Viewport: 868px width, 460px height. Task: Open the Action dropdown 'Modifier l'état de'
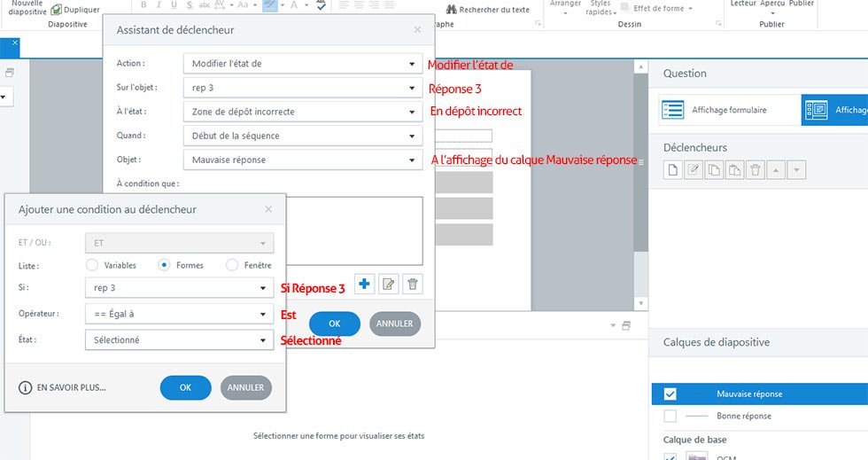pos(302,64)
